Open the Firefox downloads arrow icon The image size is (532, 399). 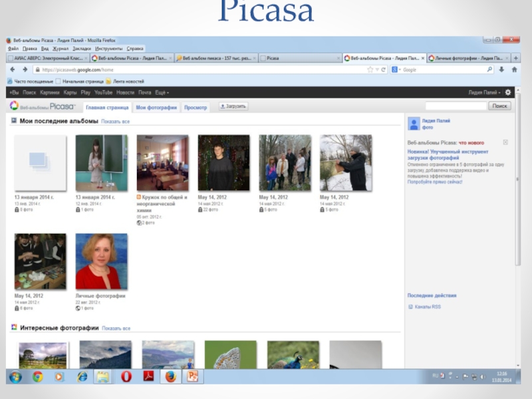(501, 70)
